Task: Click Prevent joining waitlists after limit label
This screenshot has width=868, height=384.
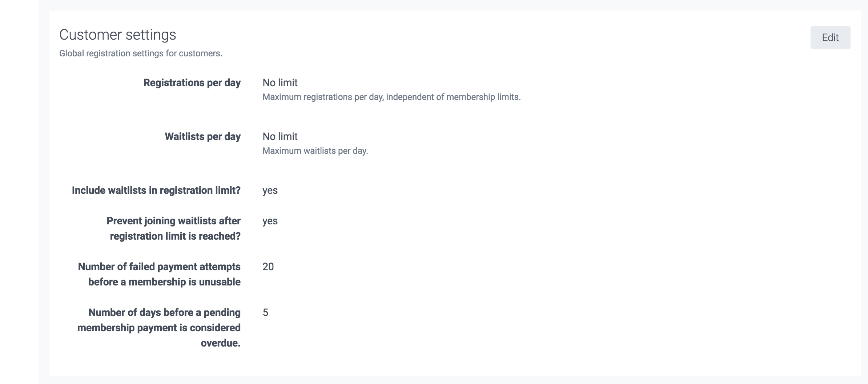Action: coord(173,221)
